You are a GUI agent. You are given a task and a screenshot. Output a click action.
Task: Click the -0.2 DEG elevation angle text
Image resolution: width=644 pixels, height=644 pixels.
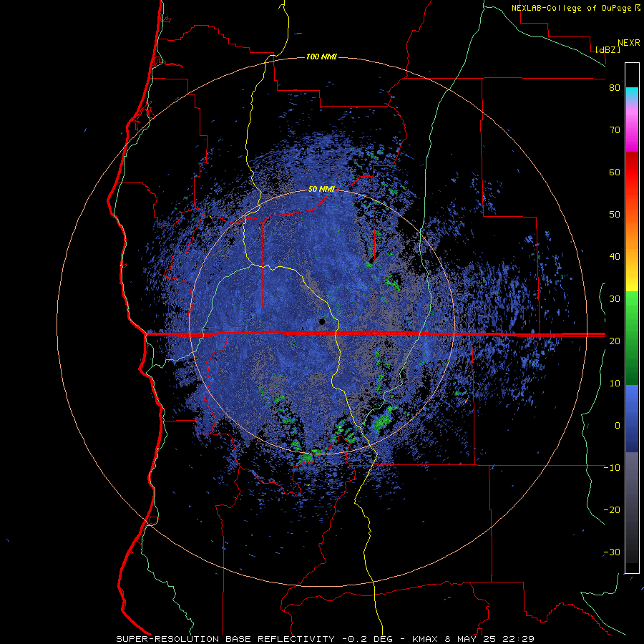coord(367,639)
